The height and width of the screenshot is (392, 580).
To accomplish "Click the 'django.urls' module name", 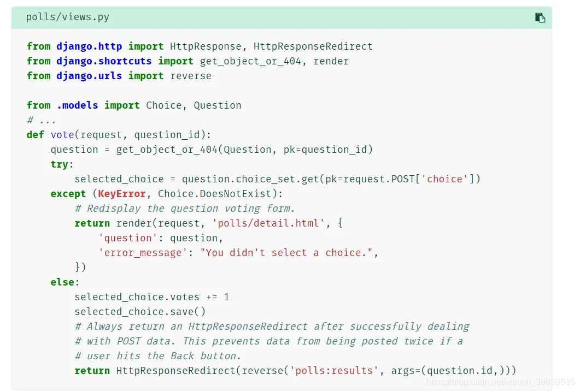I will point(89,76).
